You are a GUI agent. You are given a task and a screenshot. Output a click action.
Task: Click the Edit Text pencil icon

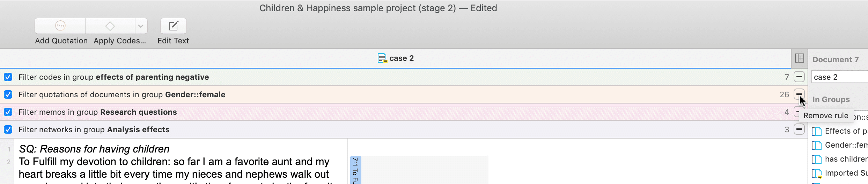[174, 26]
